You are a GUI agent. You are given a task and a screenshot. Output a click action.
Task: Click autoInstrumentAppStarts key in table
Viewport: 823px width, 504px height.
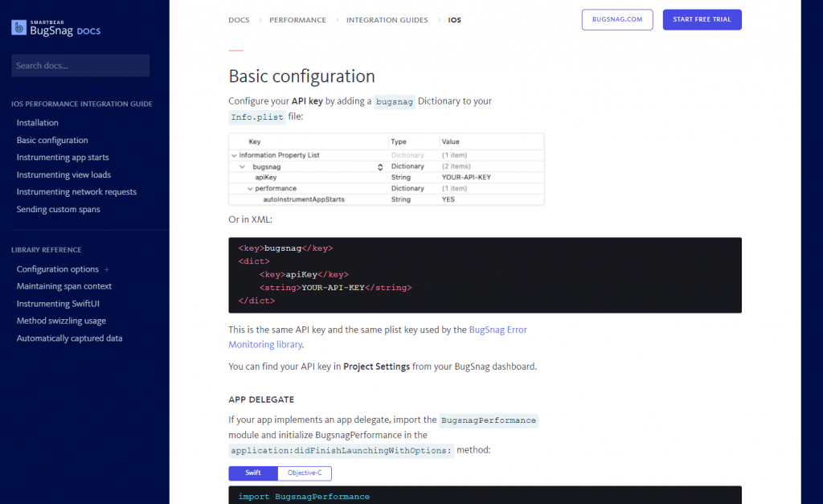pyautogui.click(x=304, y=199)
